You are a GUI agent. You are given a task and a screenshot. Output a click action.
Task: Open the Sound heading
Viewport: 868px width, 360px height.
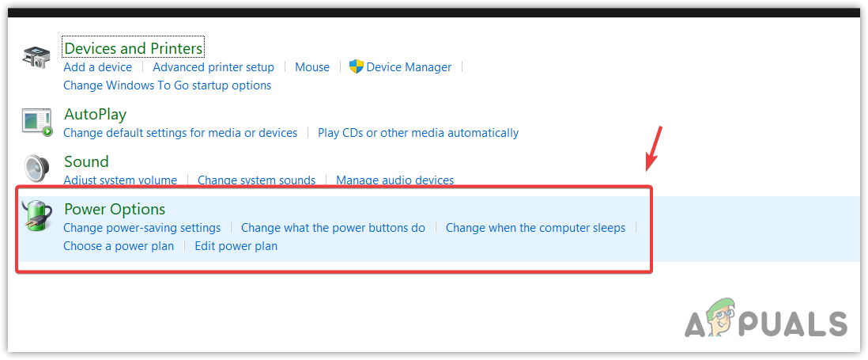(x=86, y=161)
